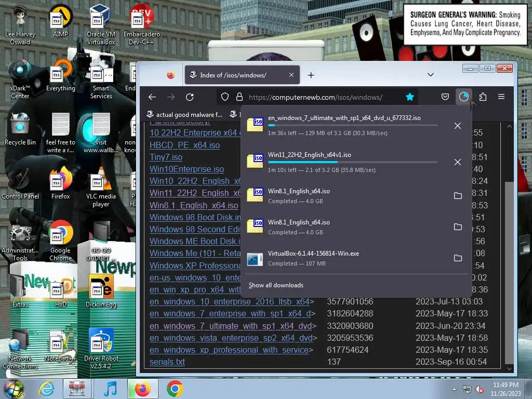Select the Firefox desktop shortcut

(x=60, y=182)
